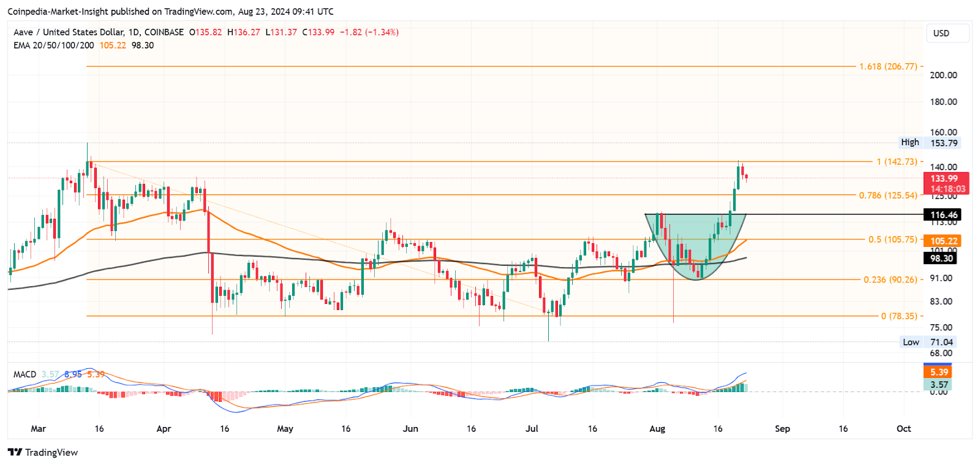Click the red 133.99 current price tag
The image size is (980, 465).
click(x=946, y=183)
